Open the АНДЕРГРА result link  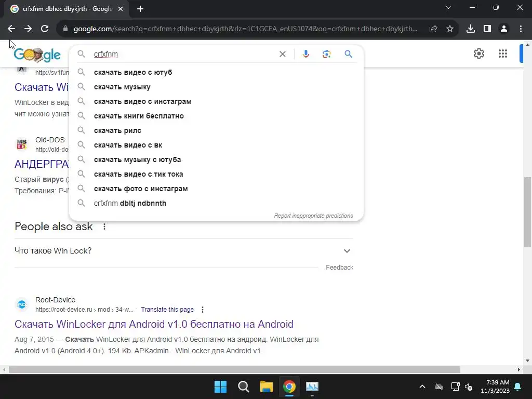42,164
